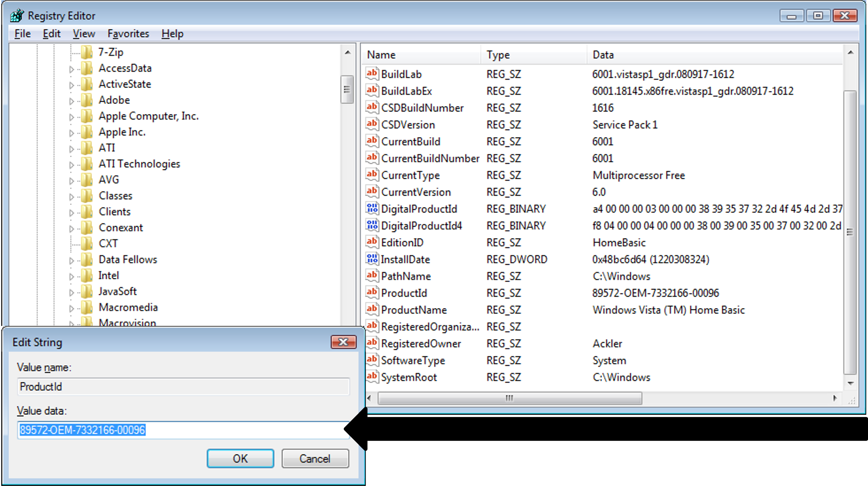Image resolution: width=868 pixels, height=486 pixels.
Task: Click the 'Windows Vista (TM) Home Basic' data cell
Action: [669, 310]
